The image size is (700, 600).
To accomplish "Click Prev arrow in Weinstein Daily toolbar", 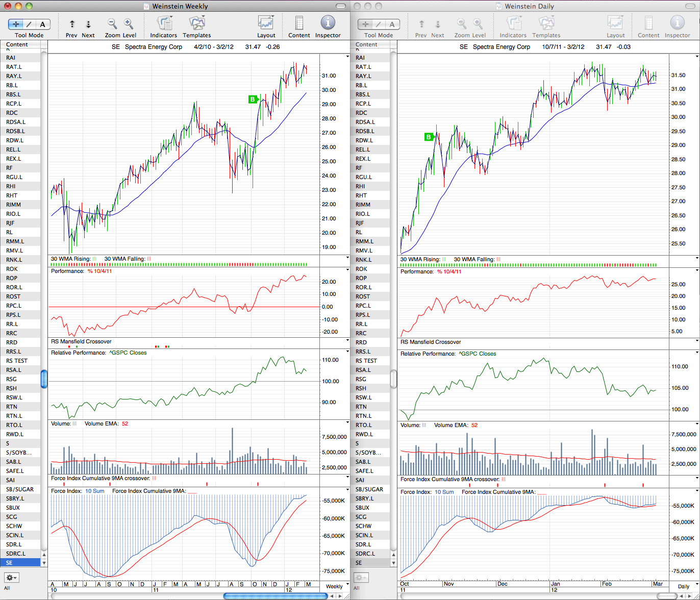I will click(x=421, y=24).
